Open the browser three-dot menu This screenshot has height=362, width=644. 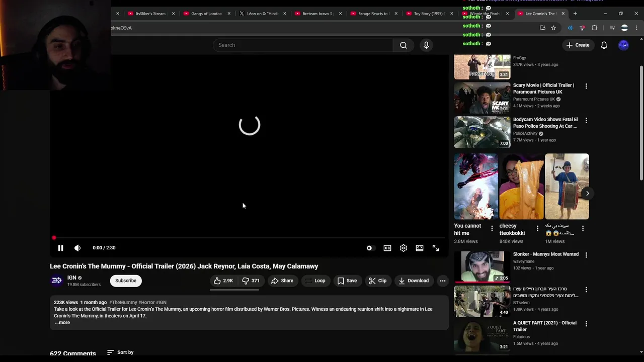636,28
